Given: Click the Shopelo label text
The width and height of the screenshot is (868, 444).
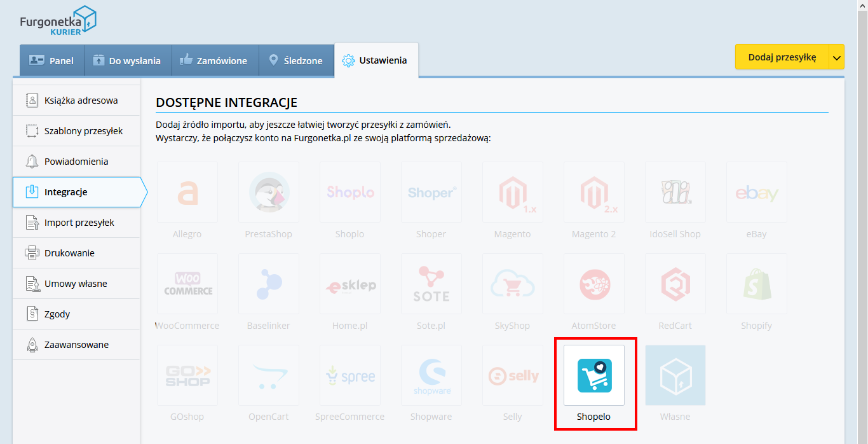Looking at the screenshot, I should point(593,417).
